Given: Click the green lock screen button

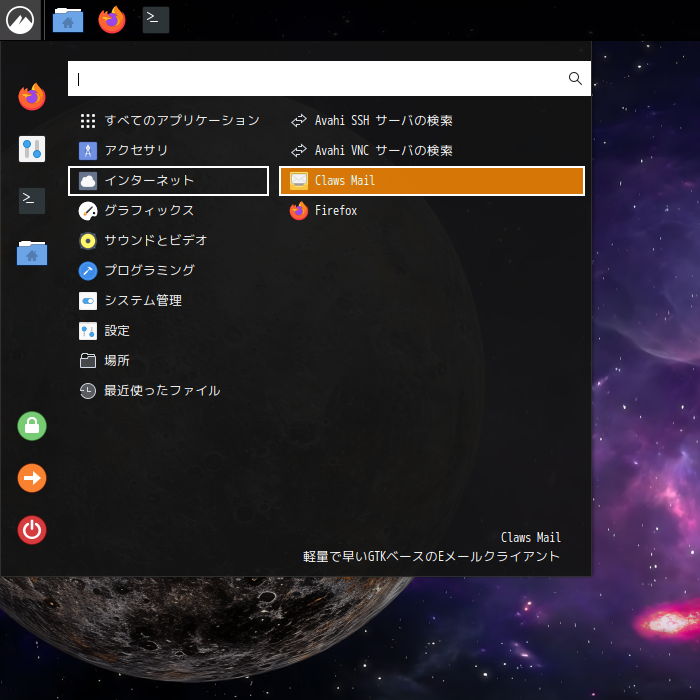Looking at the screenshot, I should [32, 426].
